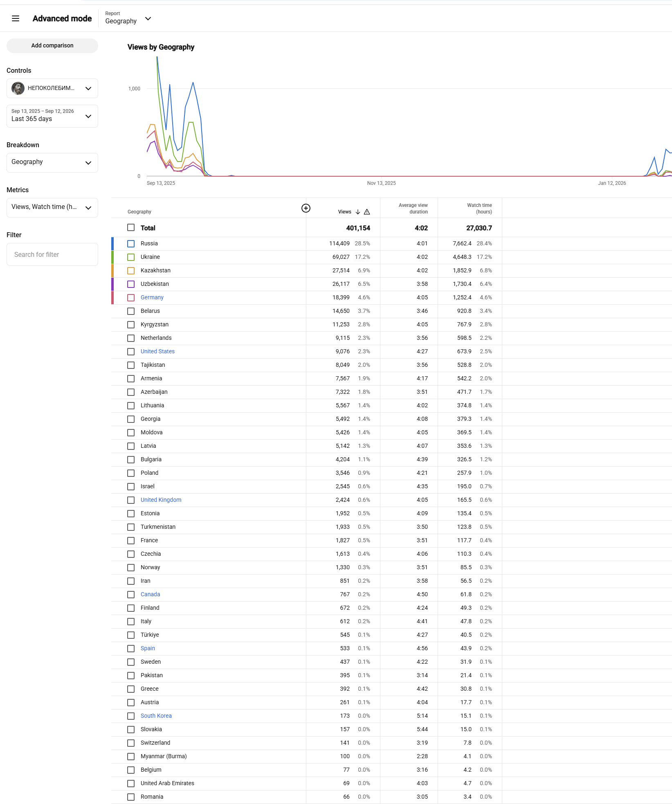672x804 pixels.
Task: Toggle the Germany row checkbox
Action: 131,298
